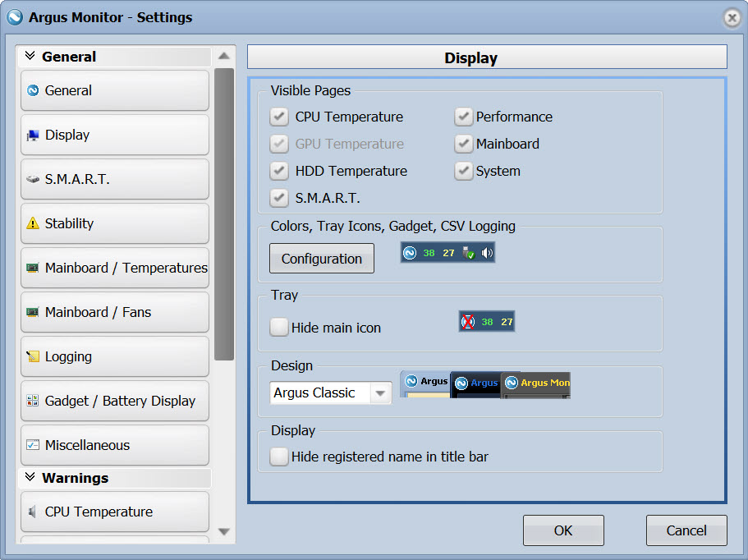Image resolution: width=748 pixels, height=560 pixels.
Task: Click the Miscellaneous checklist icon
Action: point(33,445)
